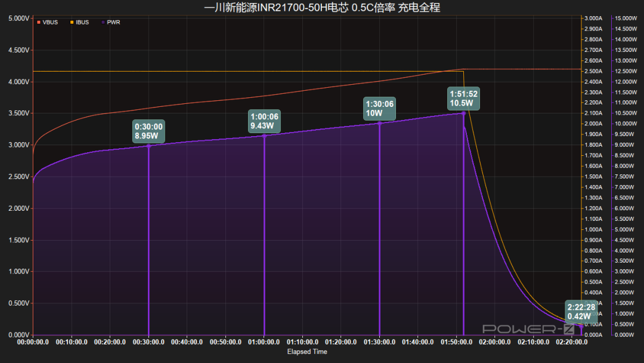The image size is (644, 363).
Task: Click the chart title mentioning INR21700-50H
Action: (x=322, y=7)
